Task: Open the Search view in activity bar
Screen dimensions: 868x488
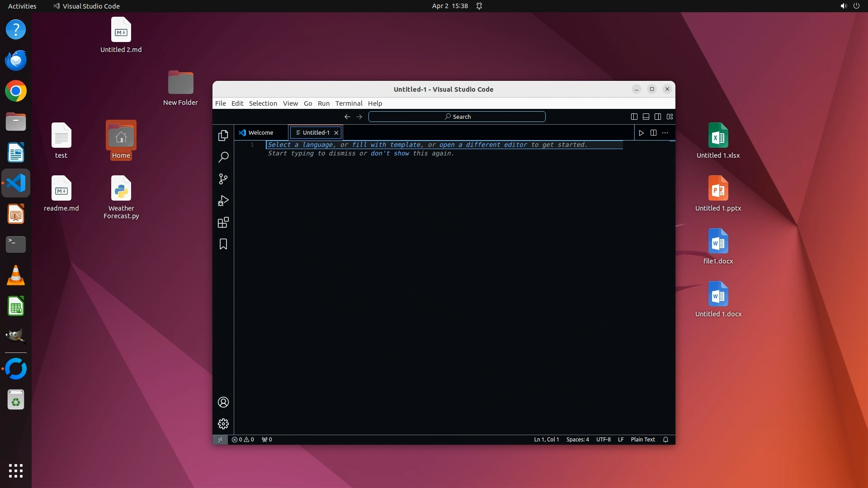Action: (x=223, y=157)
